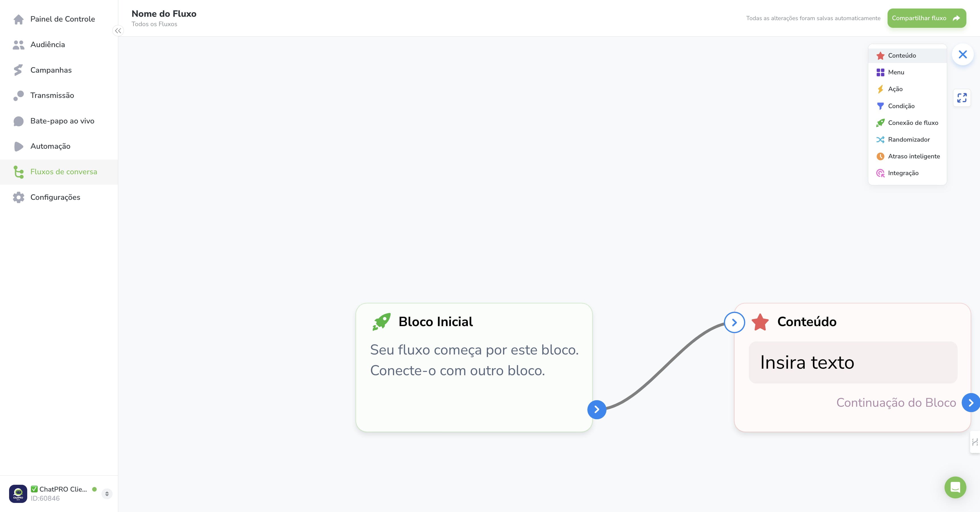Close the block type menu with X
980x512 pixels.
[x=962, y=54]
